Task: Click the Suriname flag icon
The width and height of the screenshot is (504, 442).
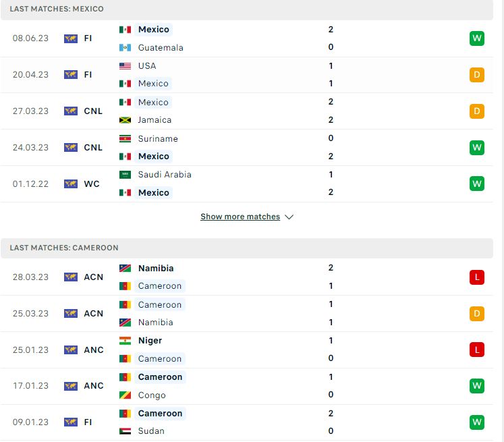Action: tap(125, 138)
